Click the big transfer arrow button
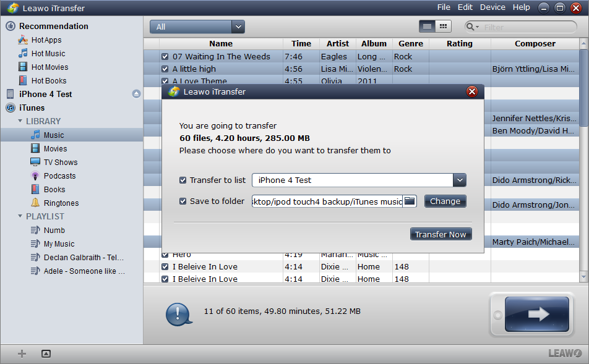 [x=536, y=314]
